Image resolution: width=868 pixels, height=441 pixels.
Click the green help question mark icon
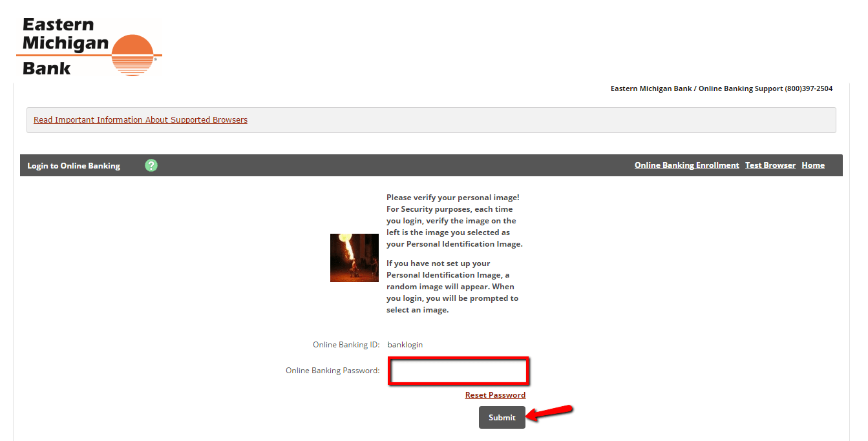(151, 165)
